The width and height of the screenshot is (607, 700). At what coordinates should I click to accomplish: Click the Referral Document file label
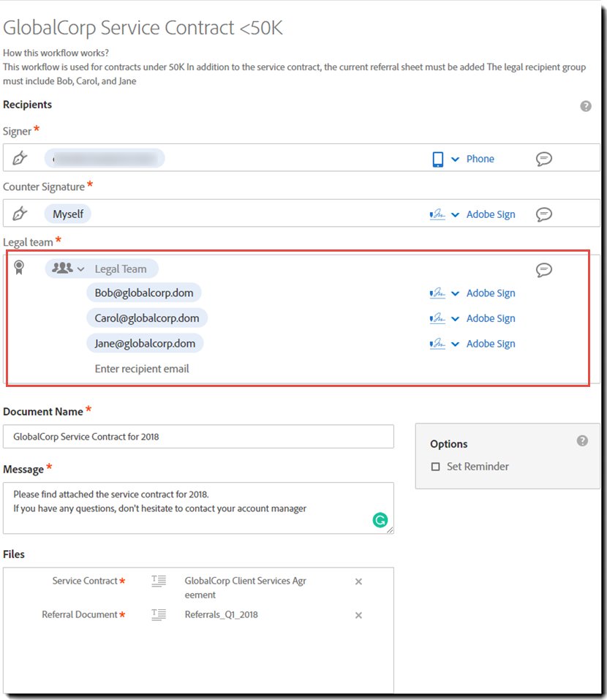click(80, 614)
